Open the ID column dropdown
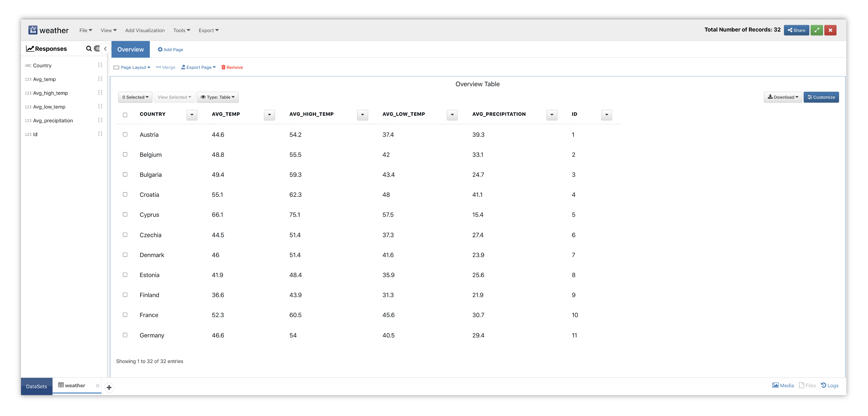Viewport: 868px width, 416px height. click(x=606, y=115)
